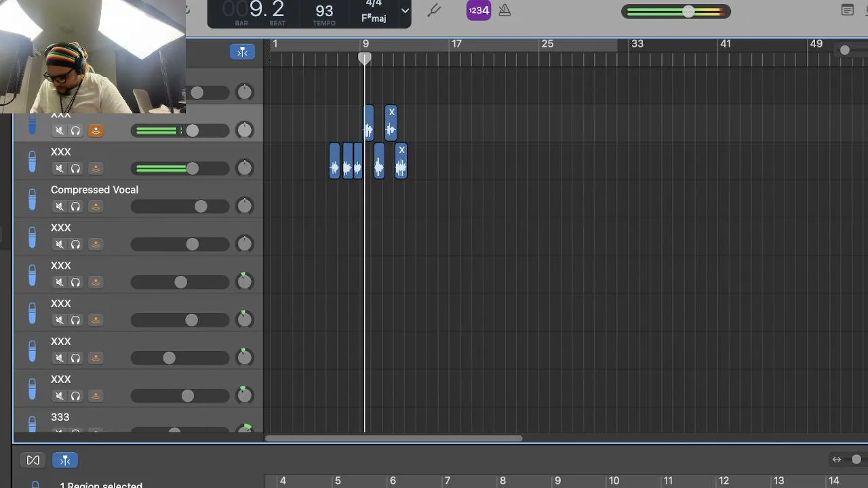Click the Show Flex button in editor
The image size is (868, 488).
33,460
